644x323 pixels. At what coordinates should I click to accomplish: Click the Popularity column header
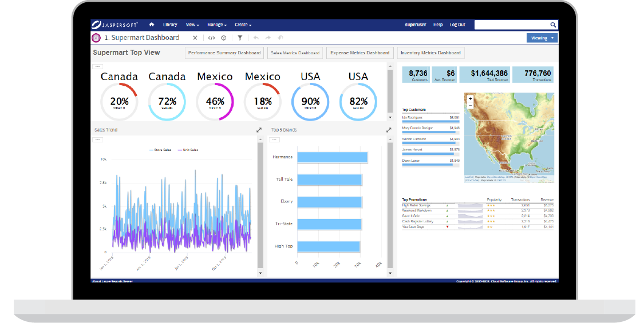pos(494,200)
